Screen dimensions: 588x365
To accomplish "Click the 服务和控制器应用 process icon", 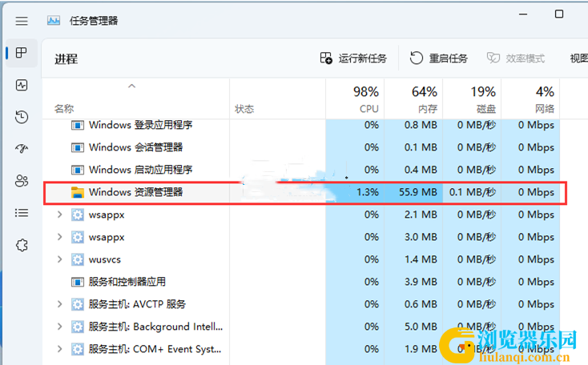I will point(78,282).
